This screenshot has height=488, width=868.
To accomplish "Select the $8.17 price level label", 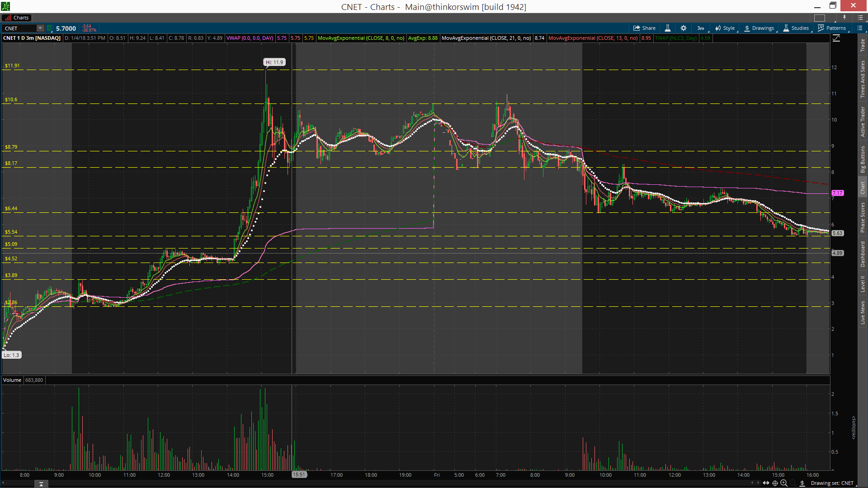I will coord(11,163).
